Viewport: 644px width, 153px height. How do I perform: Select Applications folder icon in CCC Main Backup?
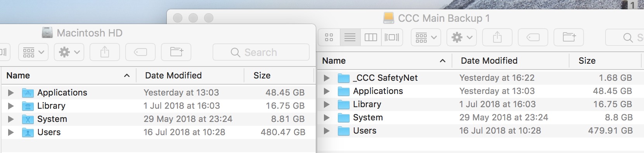tap(344, 91)
